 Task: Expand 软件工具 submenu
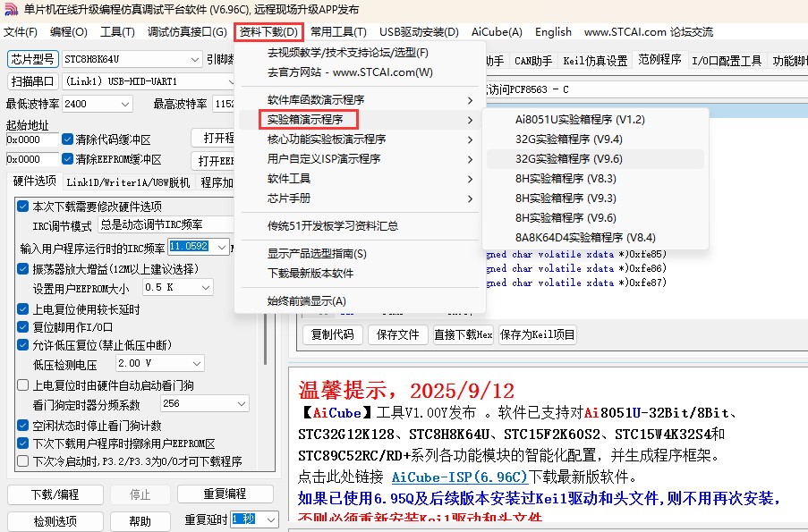point(360,179)
